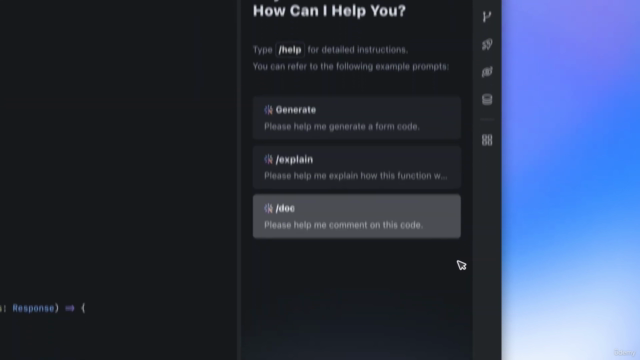
Task: Open the database icon in the sidebar
Action: (x=487, y=99)
